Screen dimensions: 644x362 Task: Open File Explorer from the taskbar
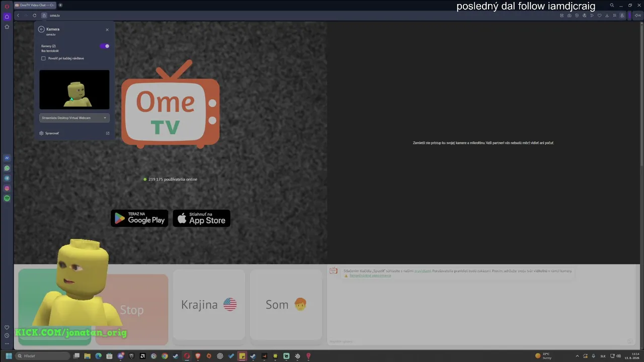click(x=87, y=356)
